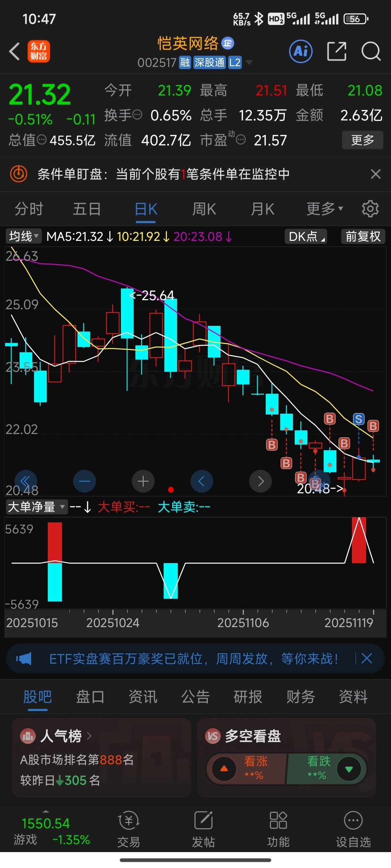The image size is (391, 868).
Task: Tap the 深股通 tag
Action: coord(209,63)
